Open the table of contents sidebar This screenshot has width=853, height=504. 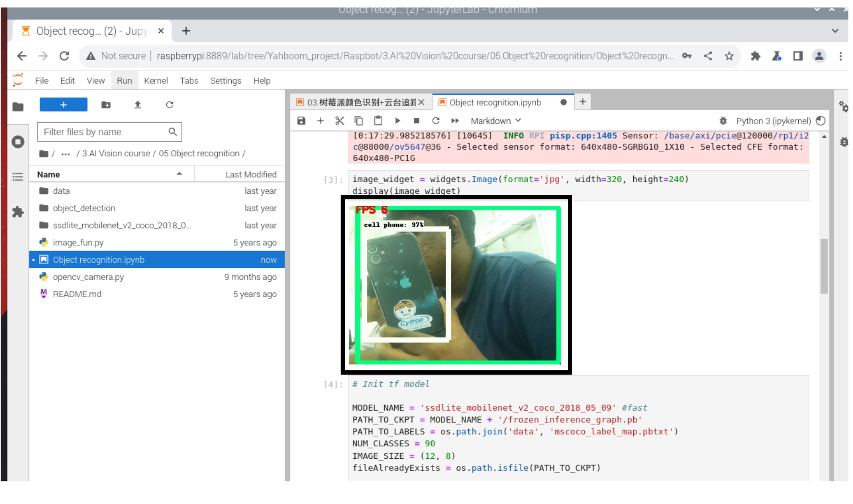point(18,177)
